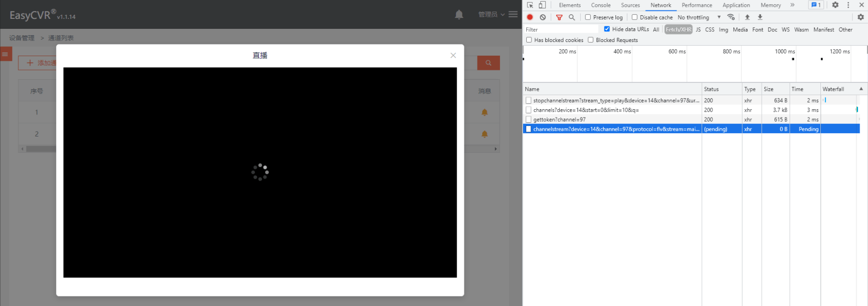Click the Import HAR file upload icon
Image resolution: width=868 pixels, height=306 pixels.
pos(747,17)
